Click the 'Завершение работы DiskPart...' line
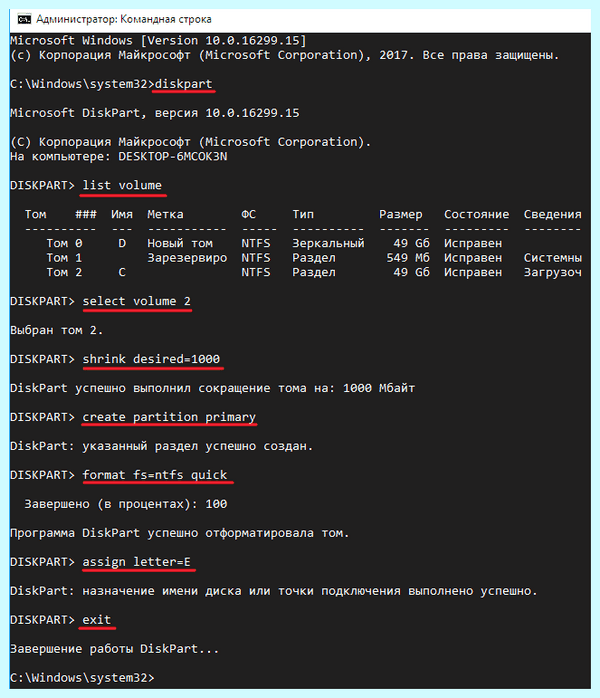The width and height of the screenshot is (600, 698). click(114, 649)
